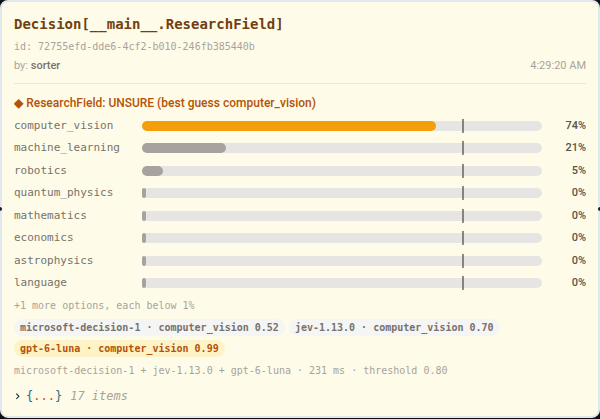Screen dimensions: 600x419
Task: Click the 0% value for language
Action: coord(579,282)
